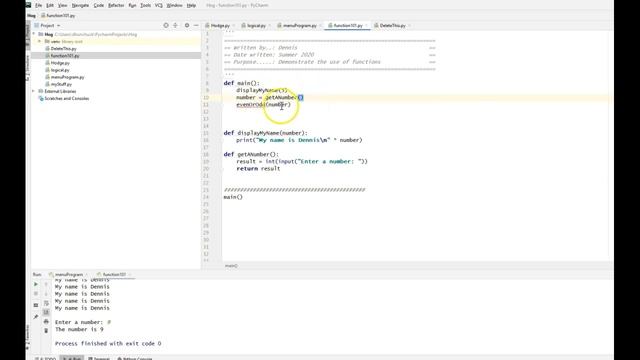Viewport: 640px width, 360px height.
Task: Click 'def displayMyName(number):' line
Action: [266, 133]
